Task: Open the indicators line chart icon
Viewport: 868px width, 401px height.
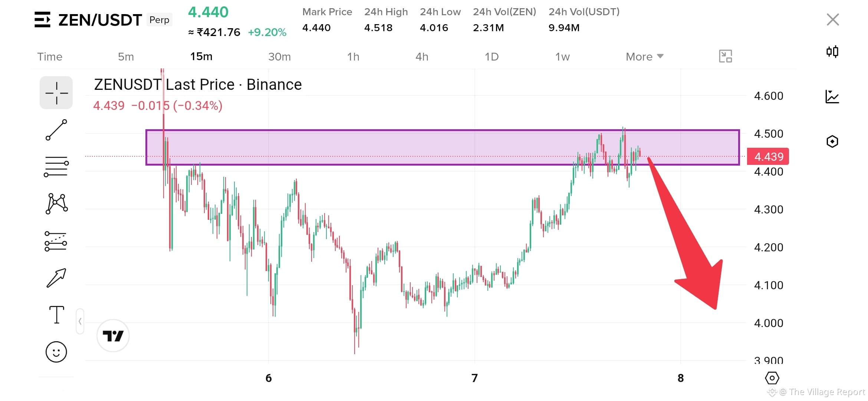Action: 832,97
